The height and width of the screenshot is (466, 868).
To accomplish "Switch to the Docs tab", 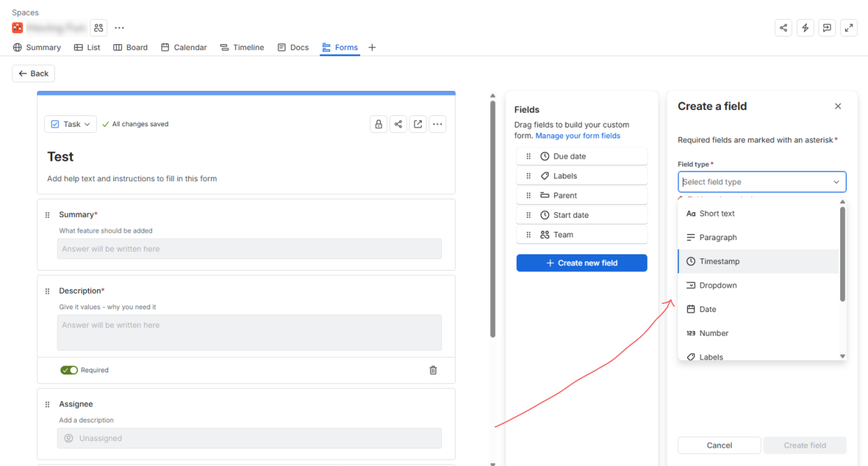I will coord(293,47).
